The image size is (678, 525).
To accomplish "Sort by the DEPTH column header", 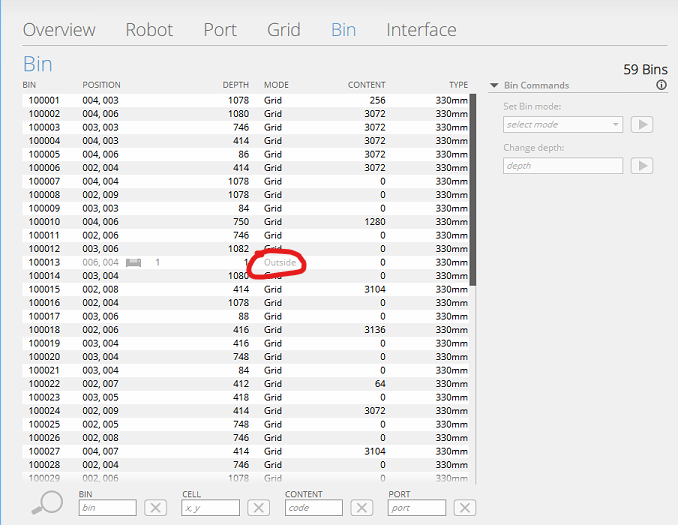I will point(235,85).
